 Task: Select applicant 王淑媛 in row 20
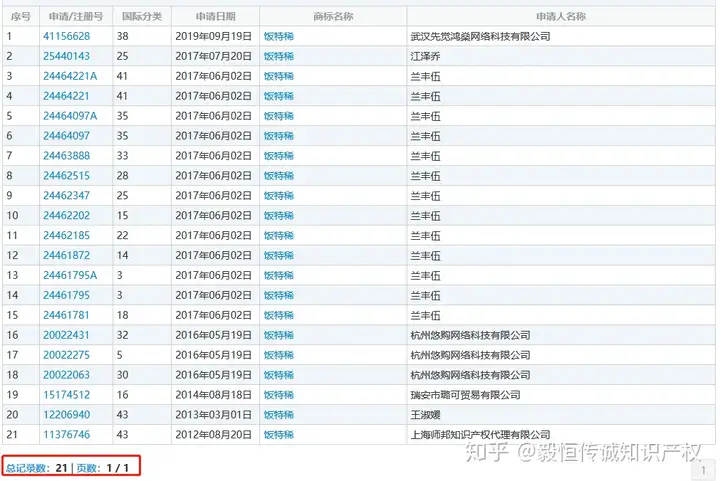point(425,414)
